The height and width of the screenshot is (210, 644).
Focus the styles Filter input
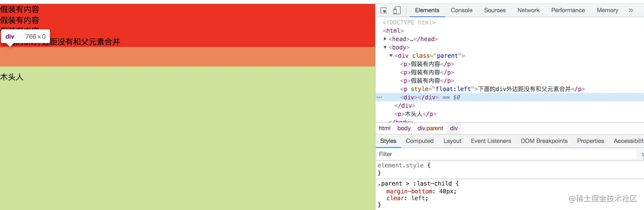point(507,154)
